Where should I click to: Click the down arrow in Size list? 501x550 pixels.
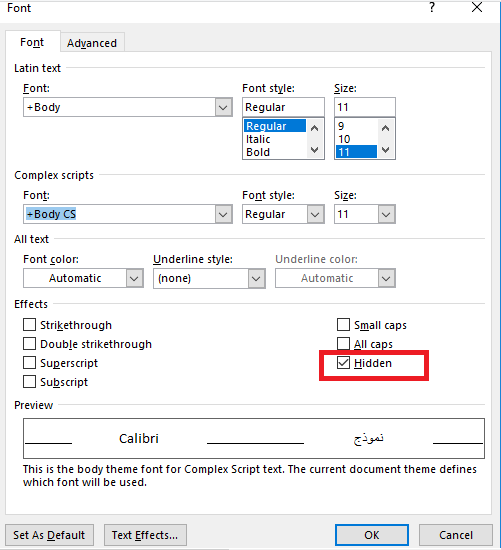[x=386, y=150]
